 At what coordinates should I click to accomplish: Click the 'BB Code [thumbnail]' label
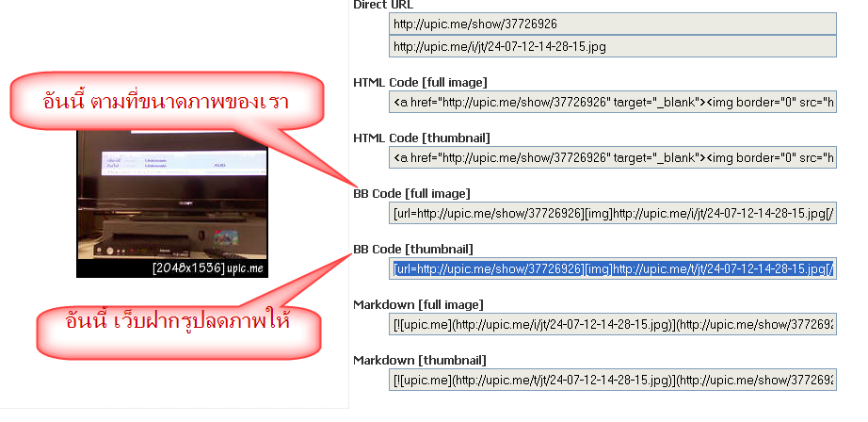tap(413, 250)
